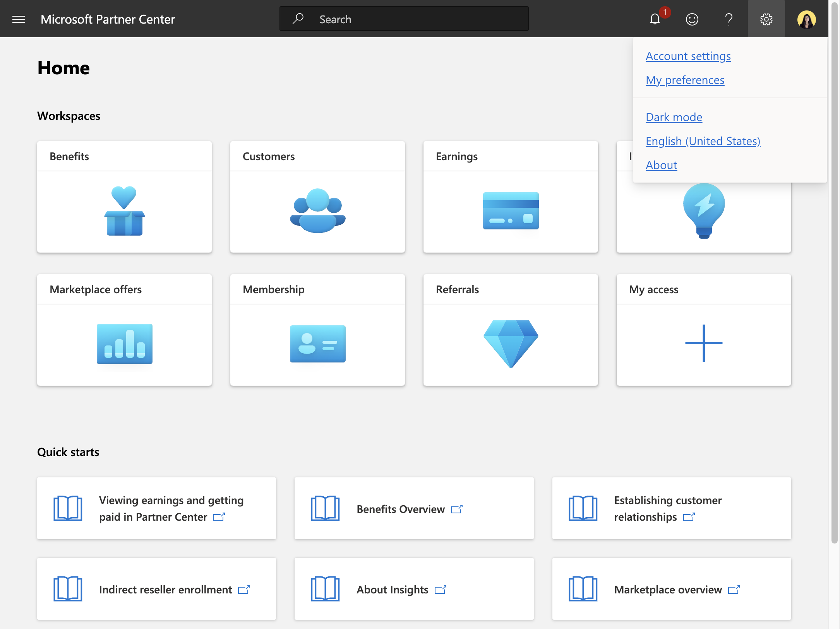Image resolution: width=840 pixels, height=629 pixels.
Task: Open the About Insights quick start
Action: 414,589
